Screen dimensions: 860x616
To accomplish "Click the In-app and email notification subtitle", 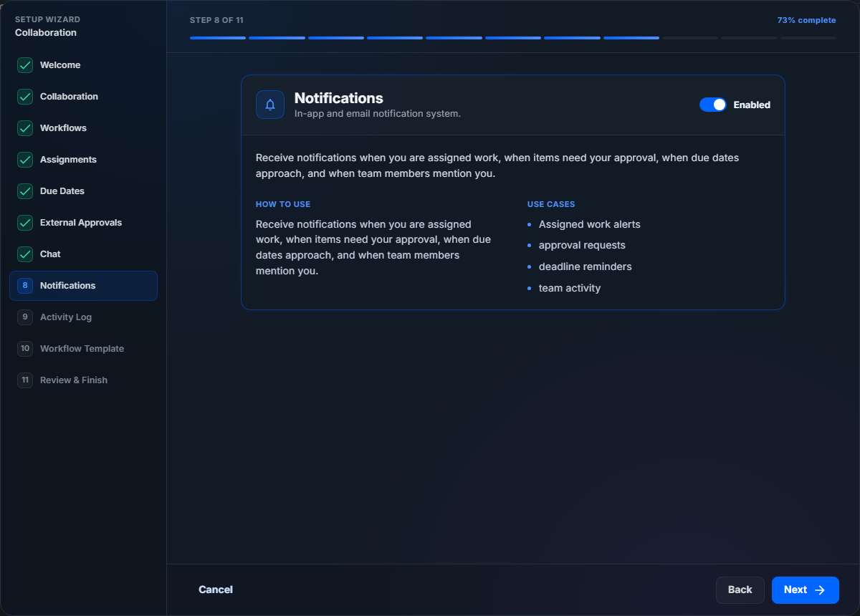I will (x=378, y=113).
